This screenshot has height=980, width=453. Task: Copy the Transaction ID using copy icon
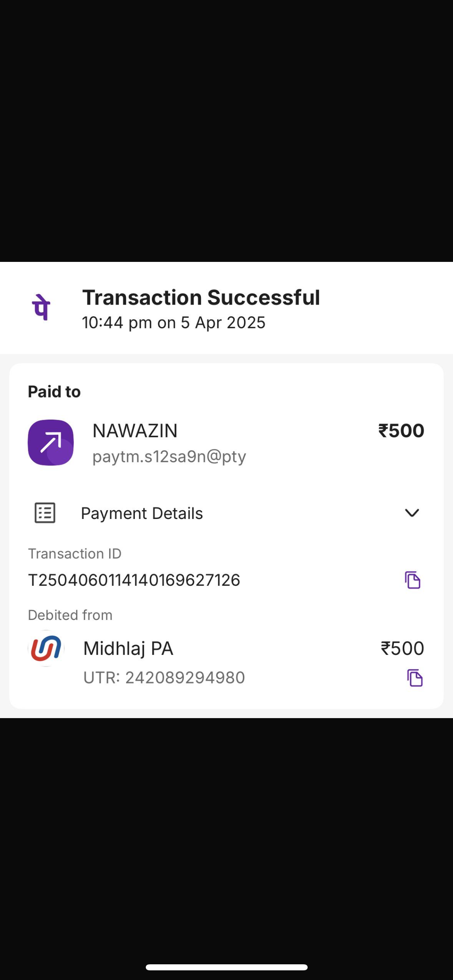coord(412,580)
